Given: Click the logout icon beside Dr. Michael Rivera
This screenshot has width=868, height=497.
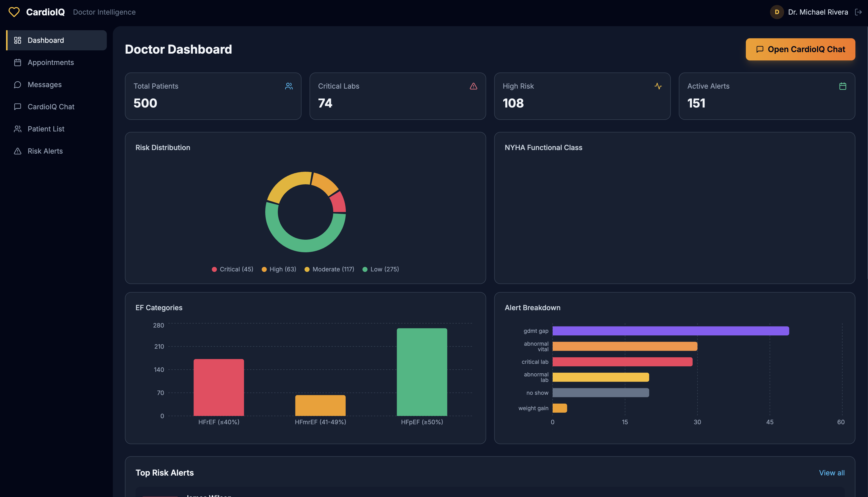Looking at the screenshot, I should [x=858, y=12].
